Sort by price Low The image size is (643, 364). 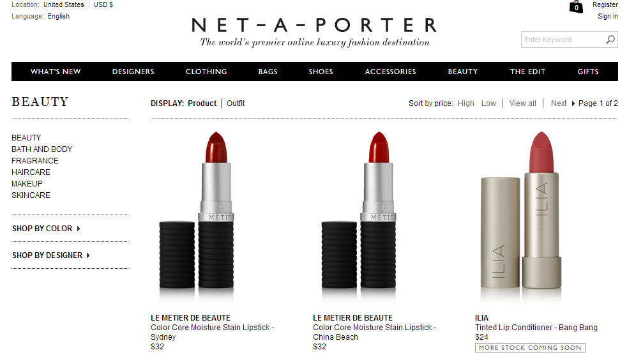tap(488, 103)
